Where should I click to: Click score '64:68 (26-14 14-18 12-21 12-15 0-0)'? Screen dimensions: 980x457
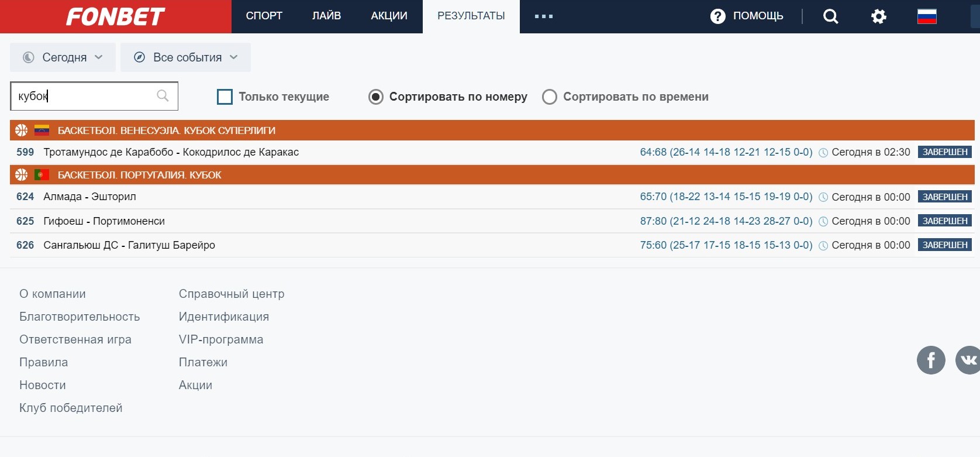click(726, 152)
